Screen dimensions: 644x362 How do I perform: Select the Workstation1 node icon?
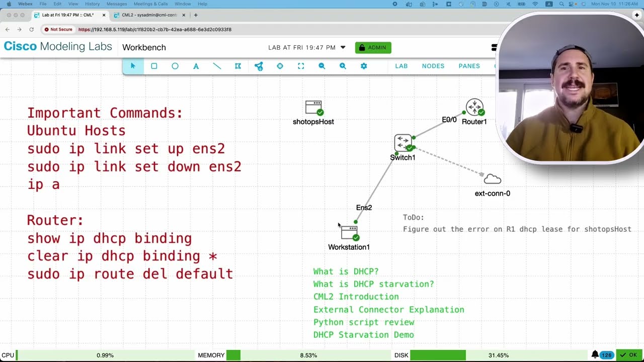pos(350,233)
